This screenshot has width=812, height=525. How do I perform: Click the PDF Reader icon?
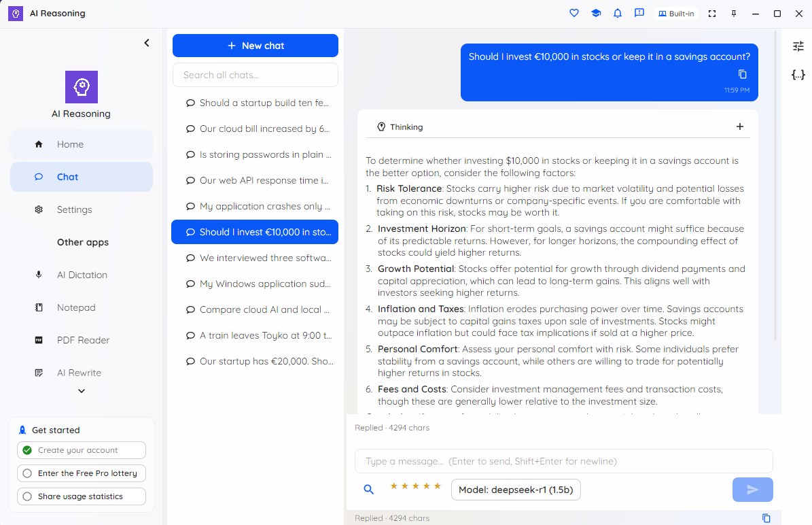point(38,340)
